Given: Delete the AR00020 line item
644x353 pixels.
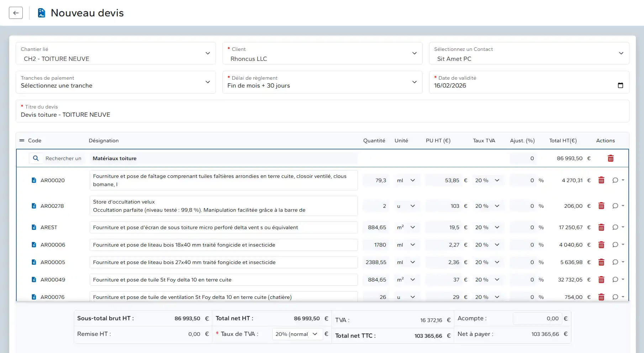Looking at the screenshot, I should (x=601, y=180).
